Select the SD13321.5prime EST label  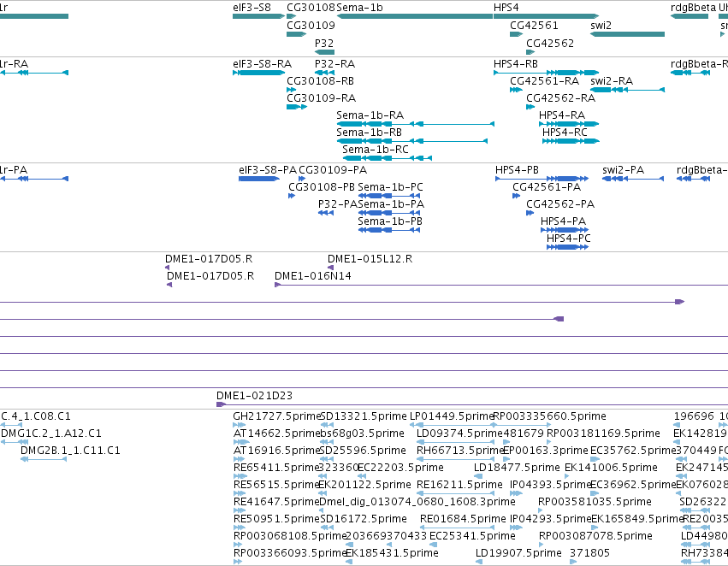[364, 416]
